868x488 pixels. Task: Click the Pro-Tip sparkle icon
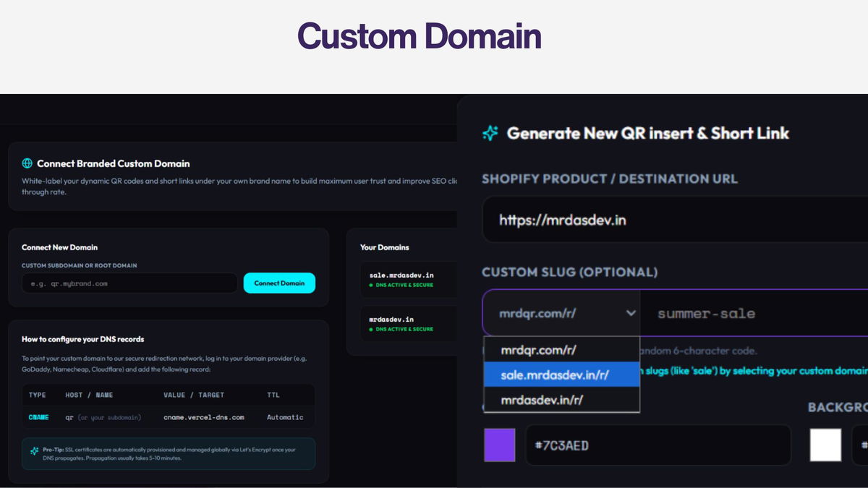pyautogui.click(x=35, y=450)
